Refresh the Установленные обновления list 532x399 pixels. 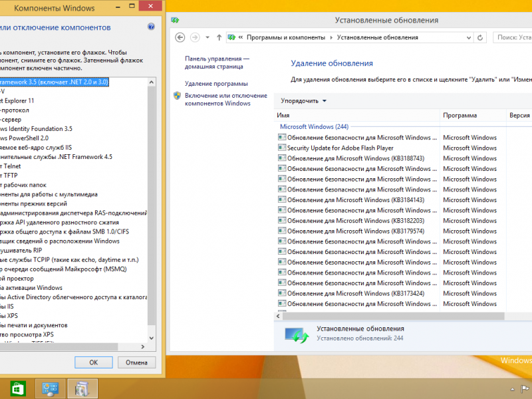click(x=479, y=37)
